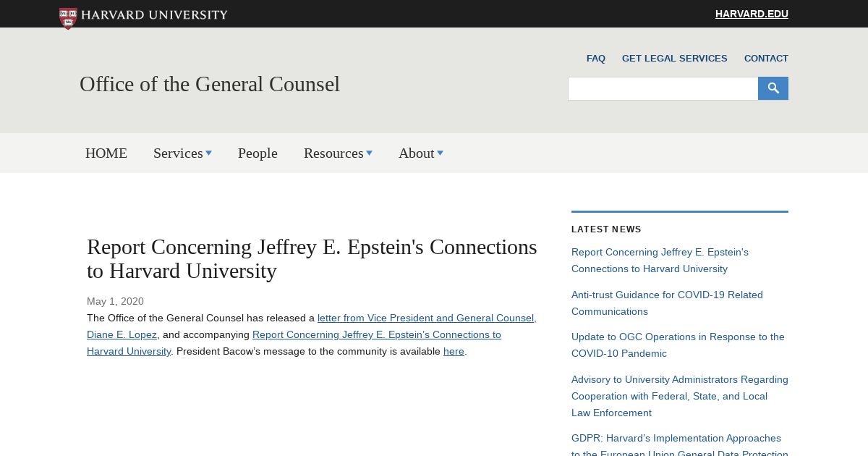Open the People menu item
868x456 pixels.
(x=258, y=153)
